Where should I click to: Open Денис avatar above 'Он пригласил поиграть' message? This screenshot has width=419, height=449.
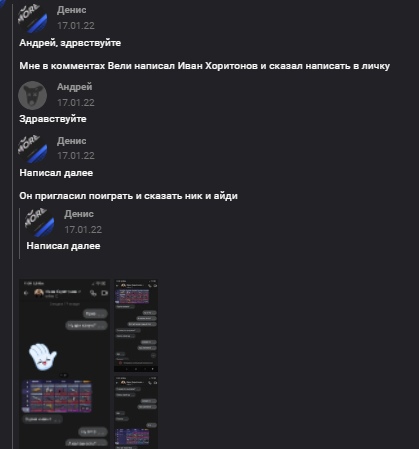(32, 149)
